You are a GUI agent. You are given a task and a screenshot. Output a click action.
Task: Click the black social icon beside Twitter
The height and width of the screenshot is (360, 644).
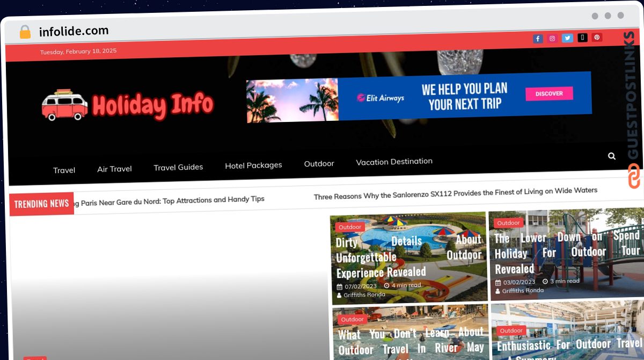pos(582,38)
